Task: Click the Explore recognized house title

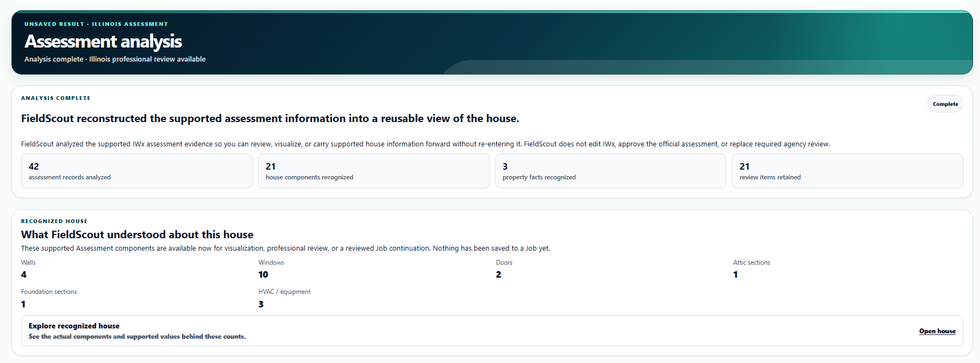Action: (x=74, y=326)
